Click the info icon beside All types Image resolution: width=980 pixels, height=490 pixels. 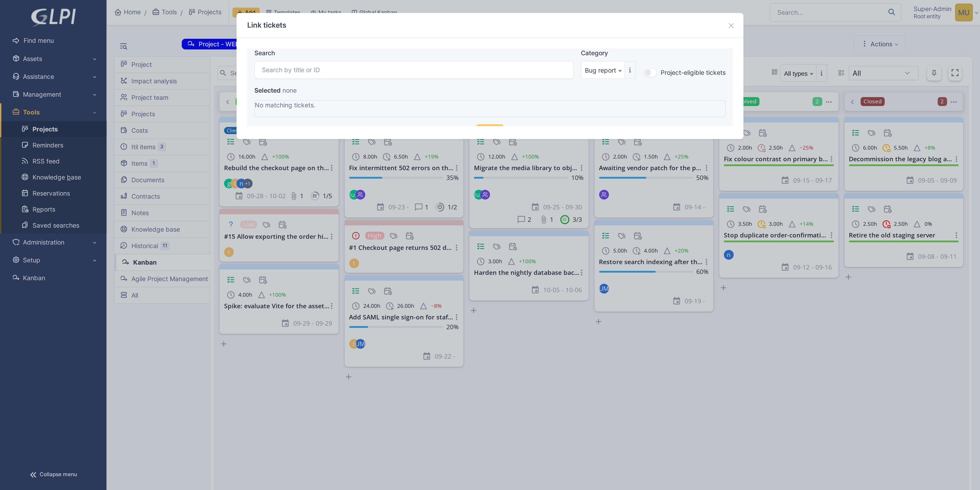coord(821,73)
